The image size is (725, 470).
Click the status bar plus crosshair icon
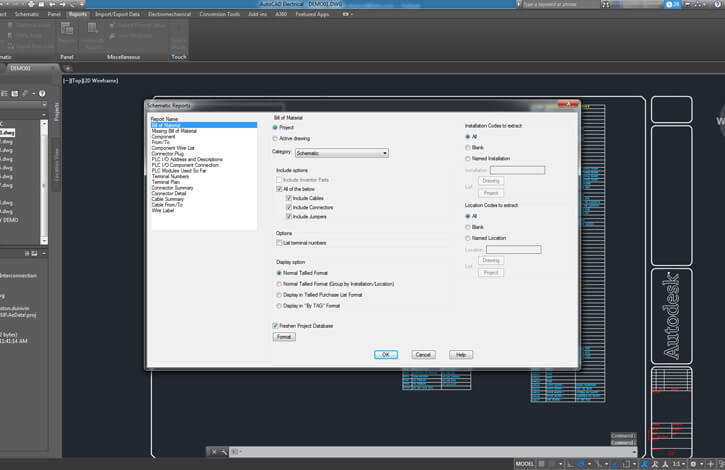point(711,464)
